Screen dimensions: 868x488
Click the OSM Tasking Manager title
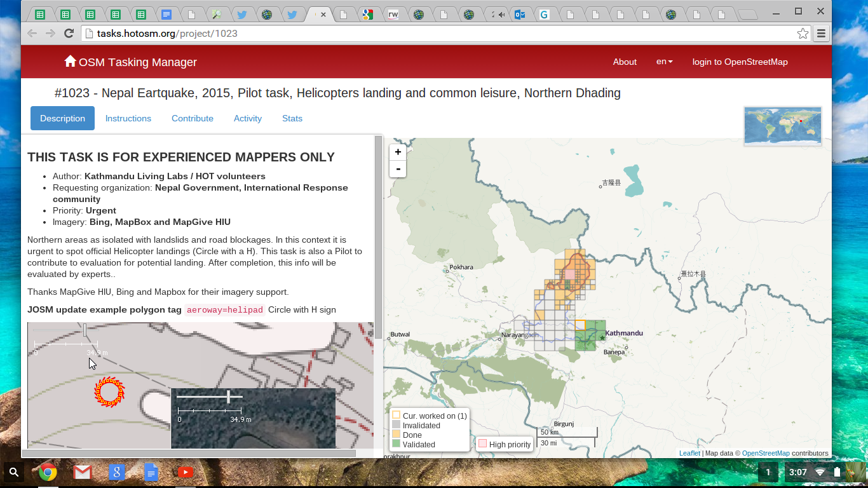(x=138, y=62)
